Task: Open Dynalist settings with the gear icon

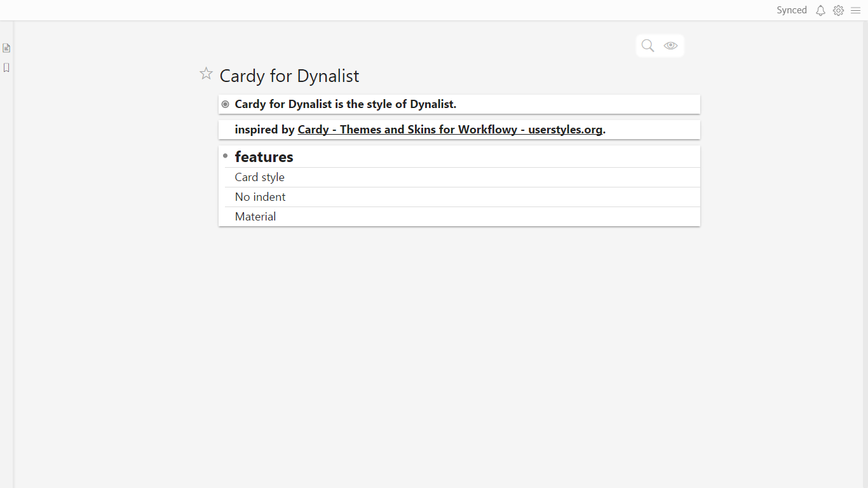Action: click(x=838, y=10)
